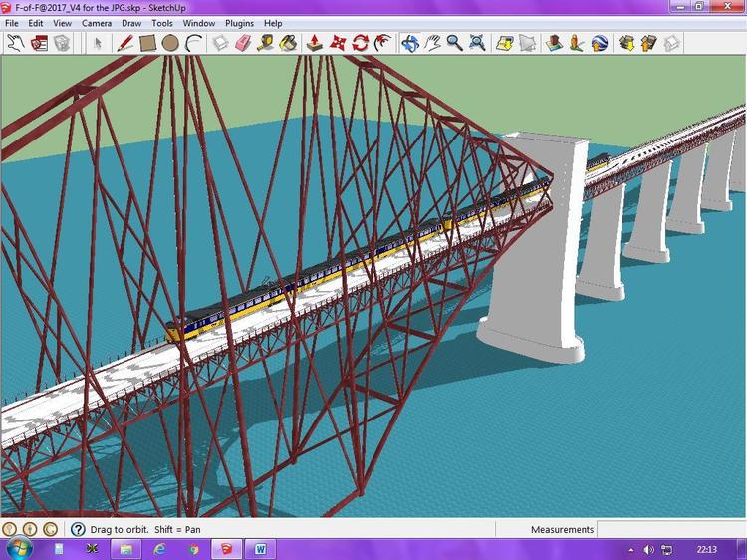Switch to Word in the taskbar

pyautogui.click(x=260, y=549)
